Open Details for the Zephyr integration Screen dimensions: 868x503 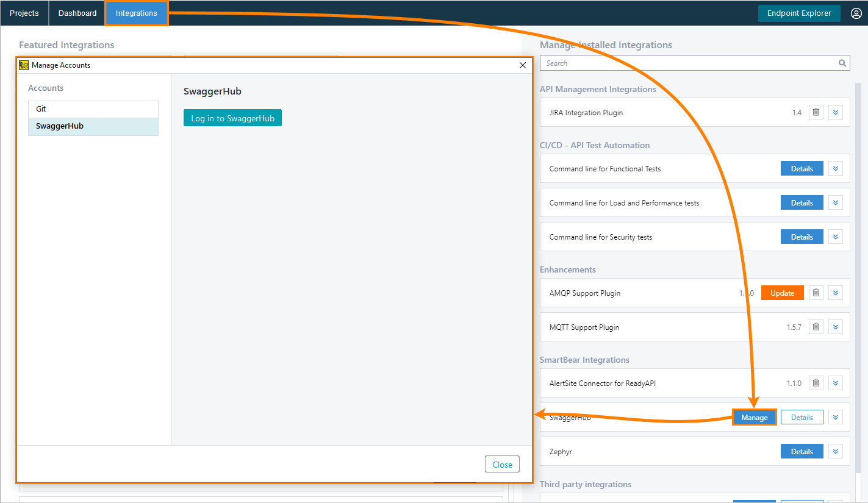[802, 452]
